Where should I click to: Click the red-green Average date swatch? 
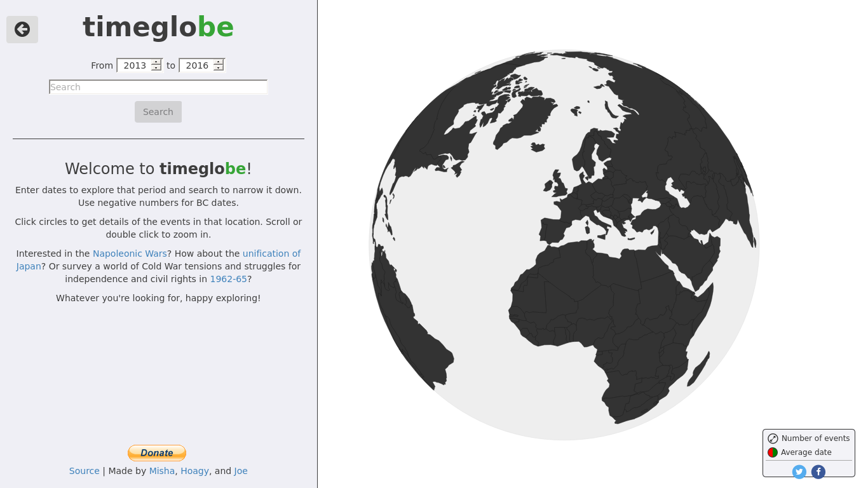pyautogui.click(x=773, y=452)
